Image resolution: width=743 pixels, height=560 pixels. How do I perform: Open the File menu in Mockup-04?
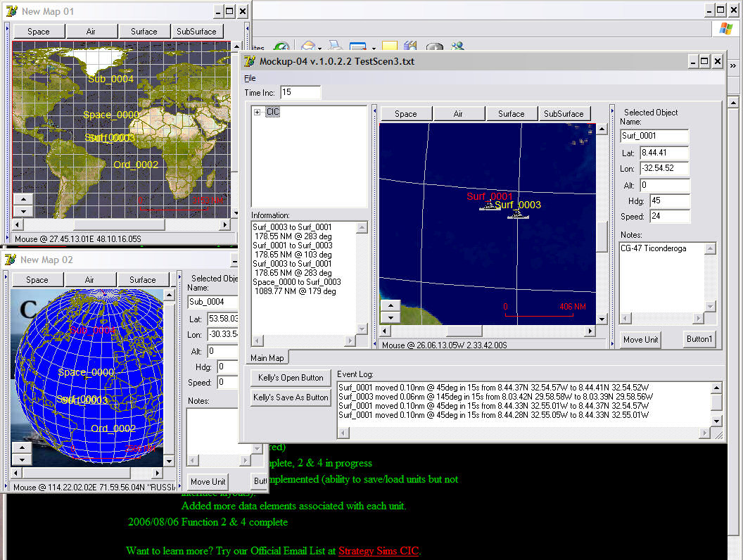click(x=250, y=79)
